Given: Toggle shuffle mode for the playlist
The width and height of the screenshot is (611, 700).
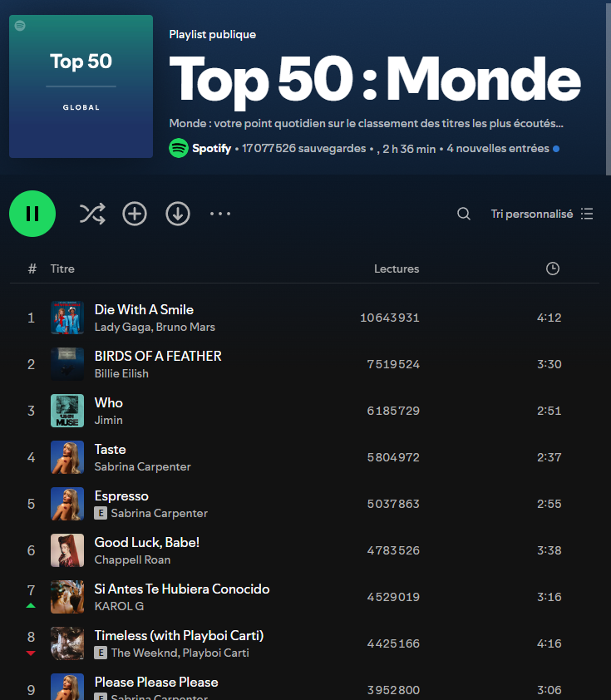Looking at the screenshot, I should 91,214.
